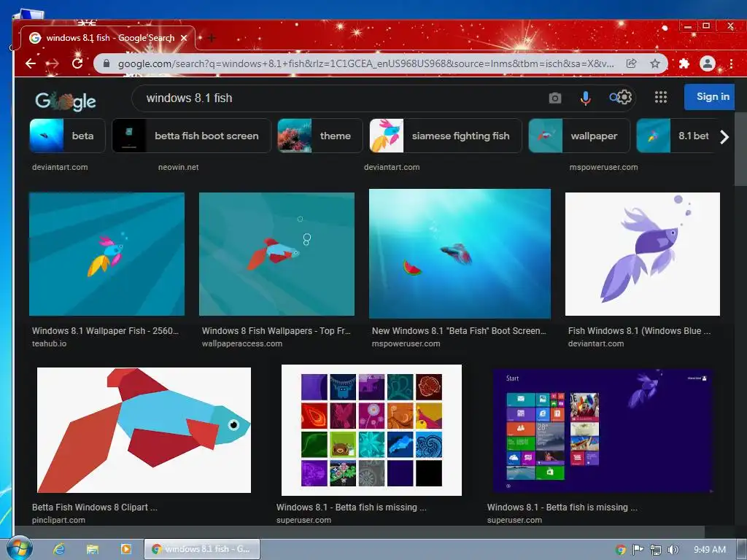
Task: Open Betta Fish Windows 8 Clipart image
Action: [144, 430]
